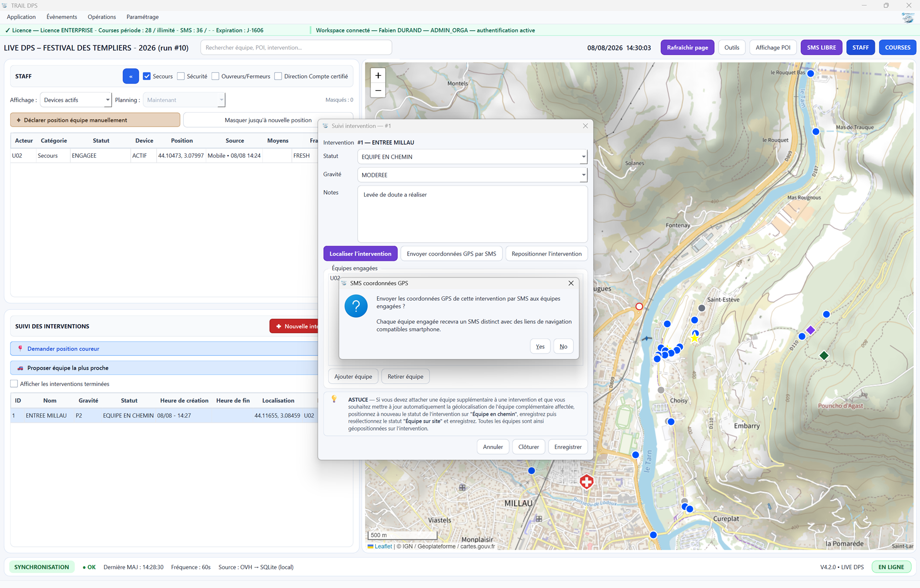Click the gray marker above Choisy
920x588 pixels.
pyautogui.click(x=661, y=390)
